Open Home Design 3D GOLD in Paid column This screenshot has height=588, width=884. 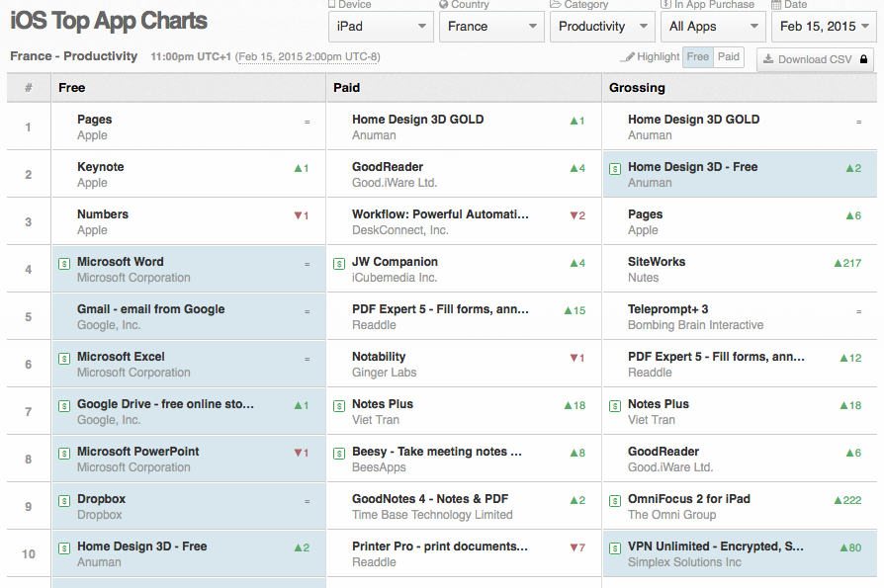[x=417, y=120]
